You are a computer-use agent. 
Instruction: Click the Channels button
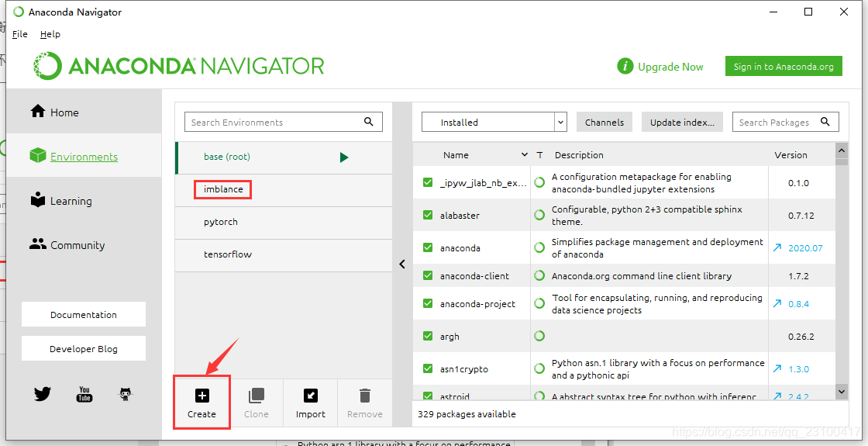pyautogui.click(x=604, y=122)
